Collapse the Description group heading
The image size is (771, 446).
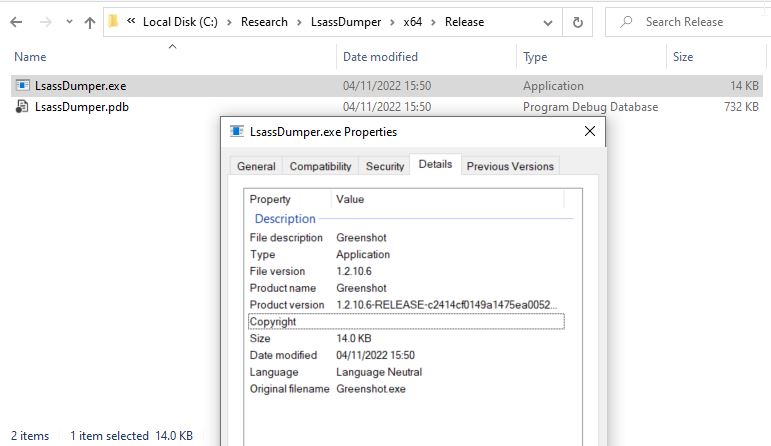pyautogui.click(x=285, y=219)
